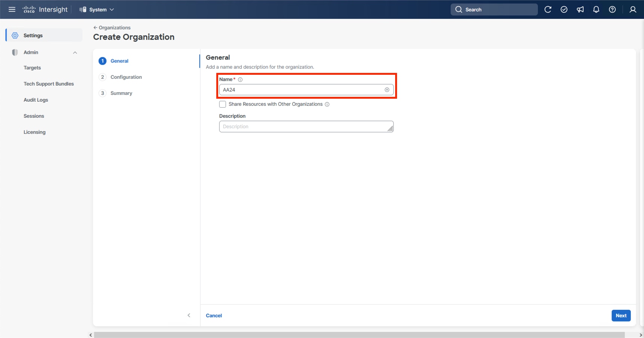Clear the AA24 name with the X
The height and width of the screenshot is (338, 644).
tap(387, 90)
